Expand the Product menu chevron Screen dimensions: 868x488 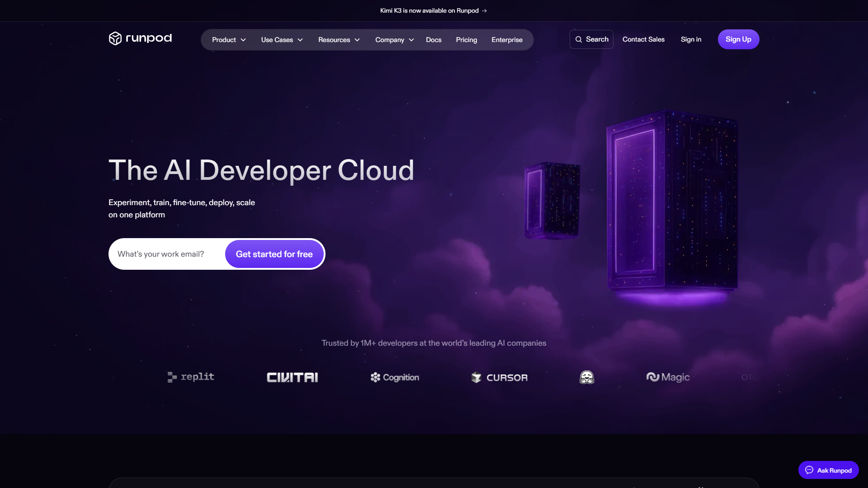pos(243,40)
